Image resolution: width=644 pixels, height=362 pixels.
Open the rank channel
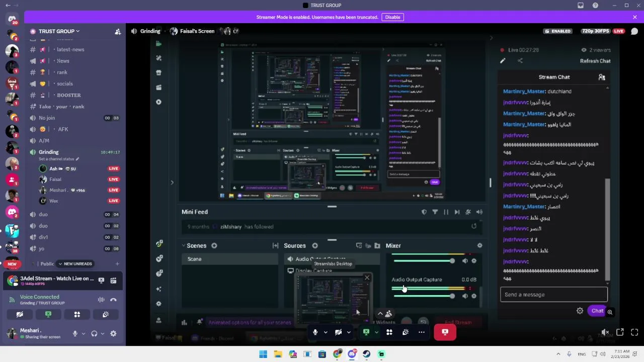62,72
